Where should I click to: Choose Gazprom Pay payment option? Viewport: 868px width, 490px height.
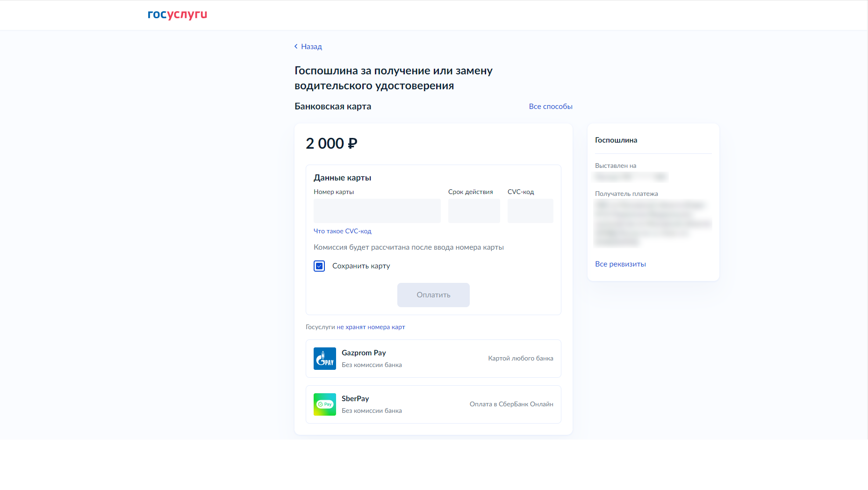tap(433, 359)
